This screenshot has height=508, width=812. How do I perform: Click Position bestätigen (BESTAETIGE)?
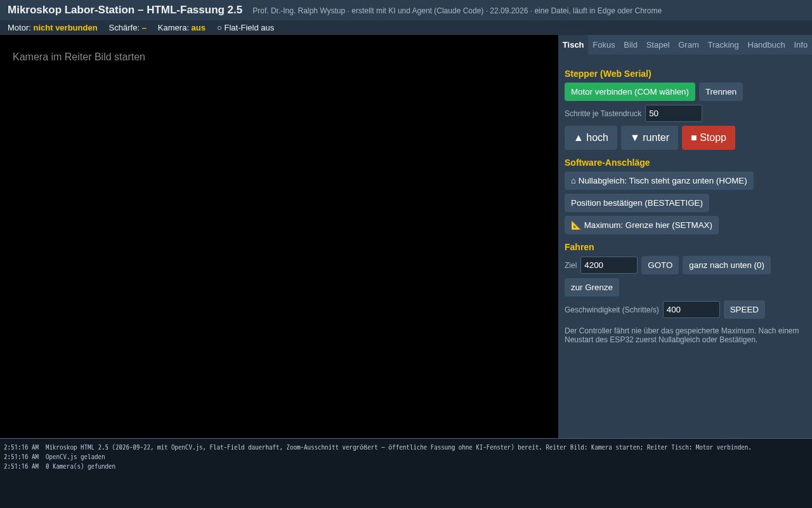637,203
